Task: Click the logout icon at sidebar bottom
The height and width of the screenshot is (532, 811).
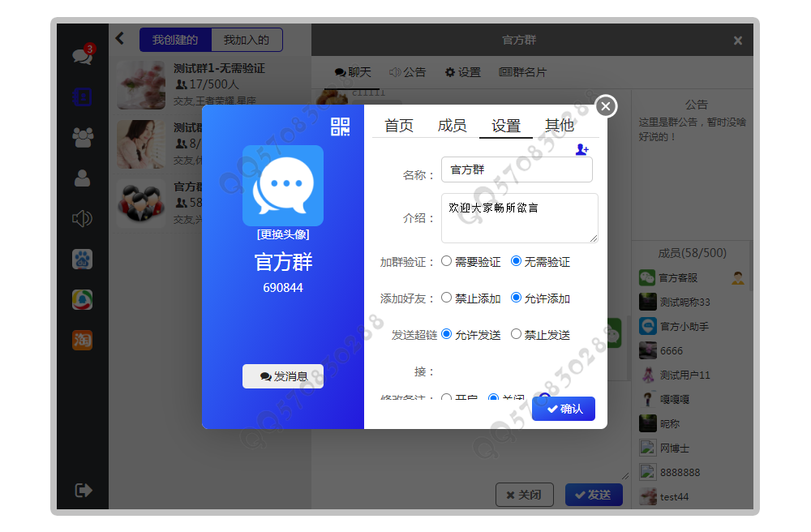Action: coord(81,490)
